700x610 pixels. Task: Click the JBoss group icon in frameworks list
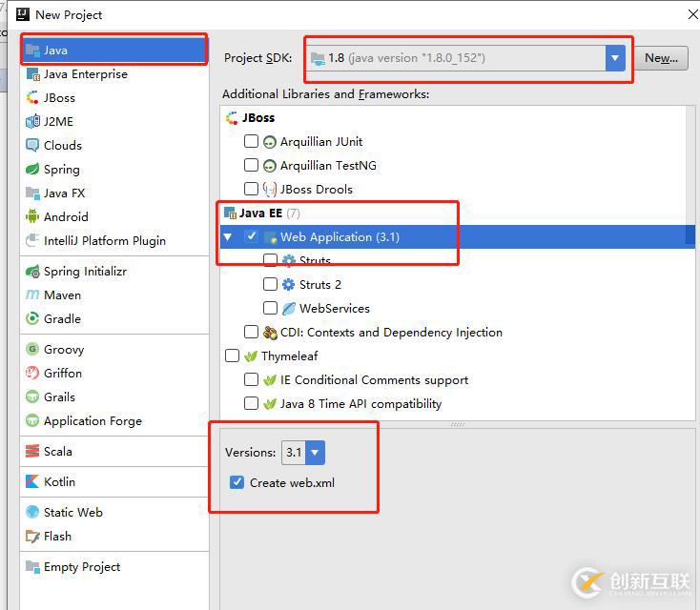click(x=232, y=118)
